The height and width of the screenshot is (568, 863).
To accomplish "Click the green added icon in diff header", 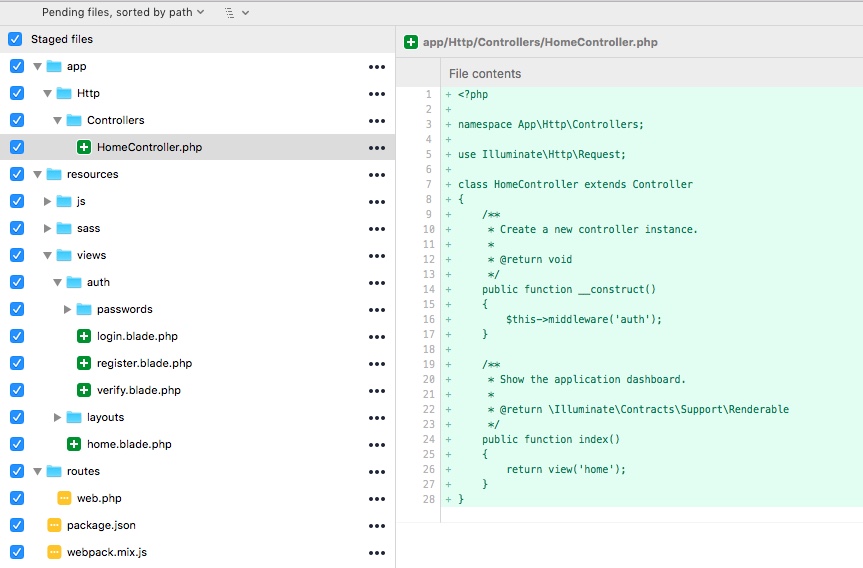I will click(411, 42).
